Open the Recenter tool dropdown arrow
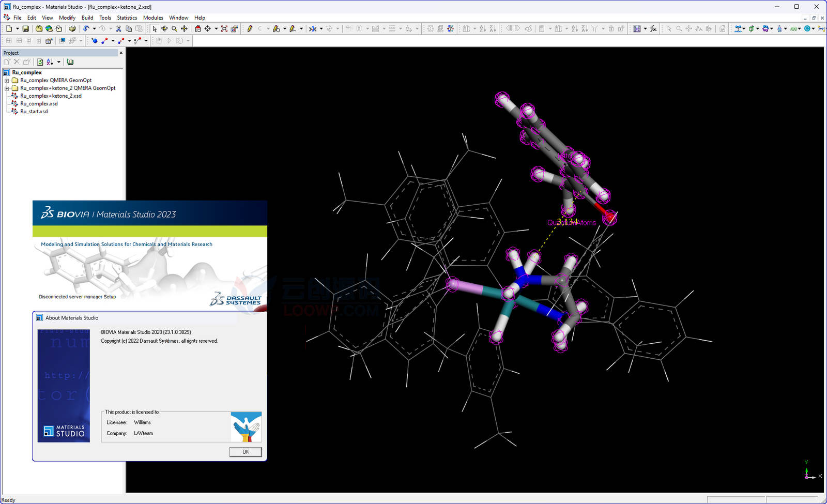827x504 pixels. (x=216, y=29)
